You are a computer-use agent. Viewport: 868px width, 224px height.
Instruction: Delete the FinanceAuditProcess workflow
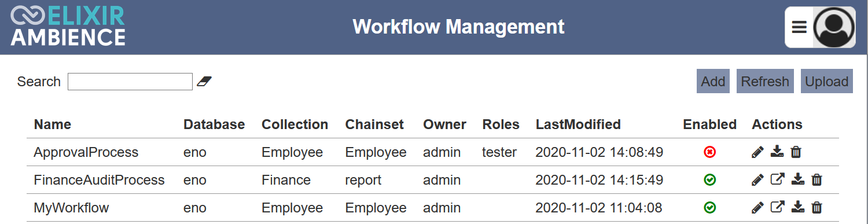pos(816,180)
